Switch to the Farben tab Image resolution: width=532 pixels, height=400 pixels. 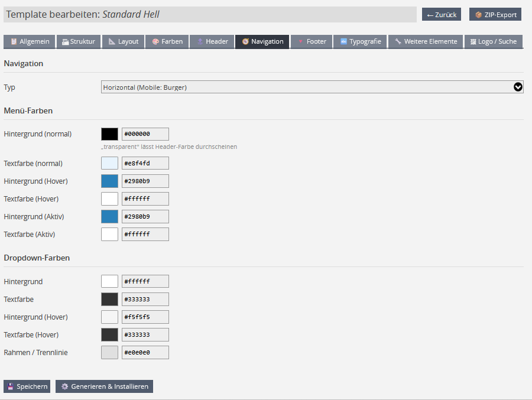(x=167, y=41)
